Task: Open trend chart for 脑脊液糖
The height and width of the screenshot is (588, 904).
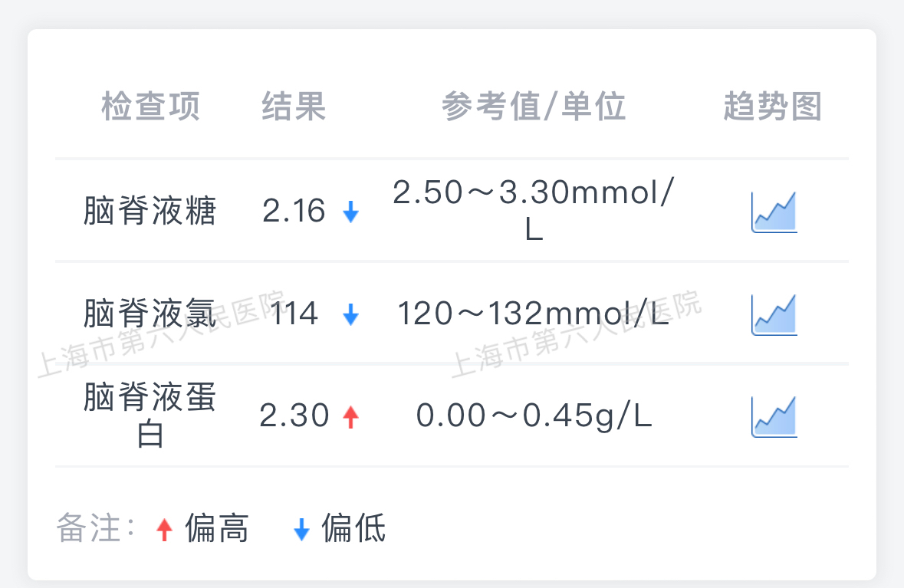Action: coord(774,212)
